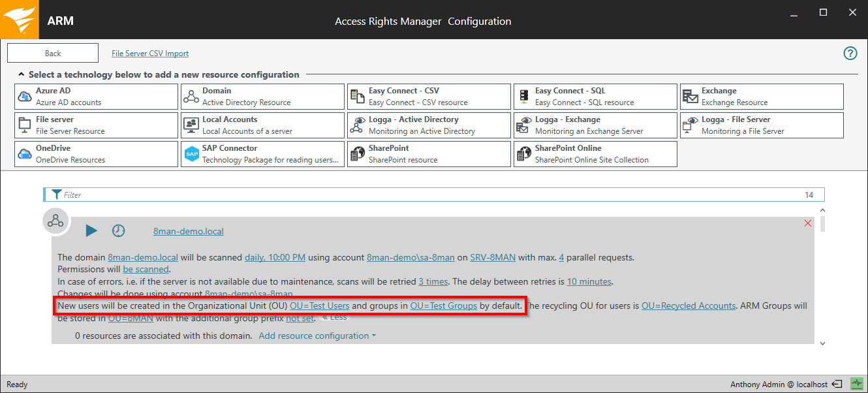The image size is (868, 393).
Task: Collapse the technology selection section
Action: (21, 75)
